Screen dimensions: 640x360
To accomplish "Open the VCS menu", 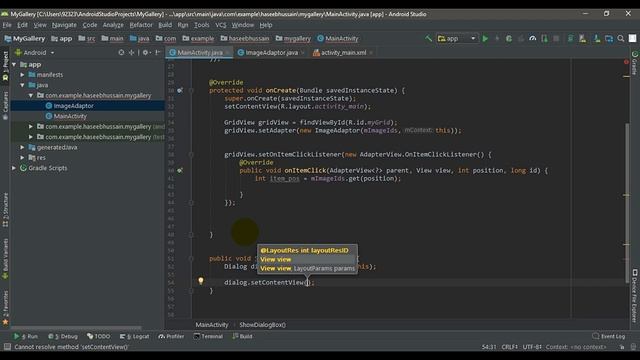I will pyautogui.click(x=220, y=25).
